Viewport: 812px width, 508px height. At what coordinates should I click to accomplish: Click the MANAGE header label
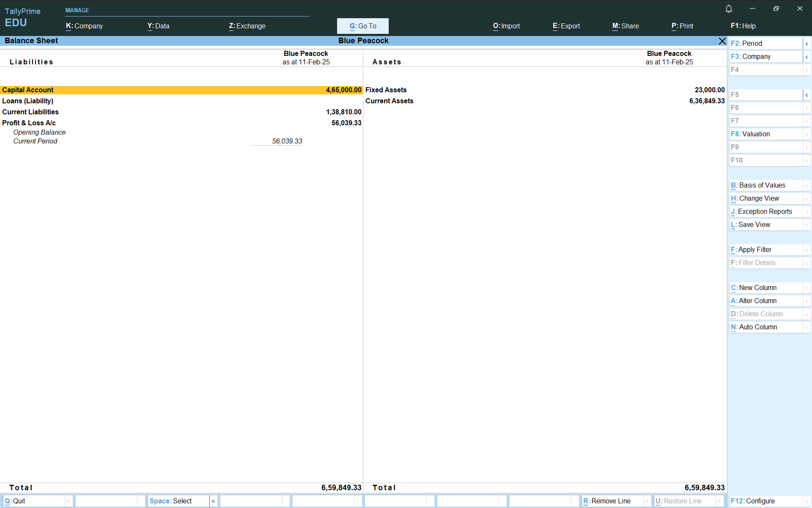pyautogui.click(x=77, y=10)
